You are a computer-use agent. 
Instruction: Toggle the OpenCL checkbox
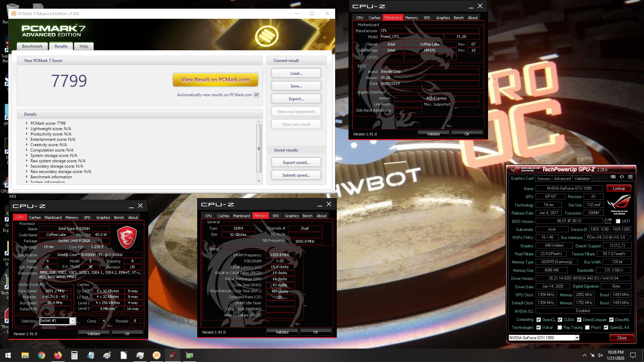coord(538,320)
